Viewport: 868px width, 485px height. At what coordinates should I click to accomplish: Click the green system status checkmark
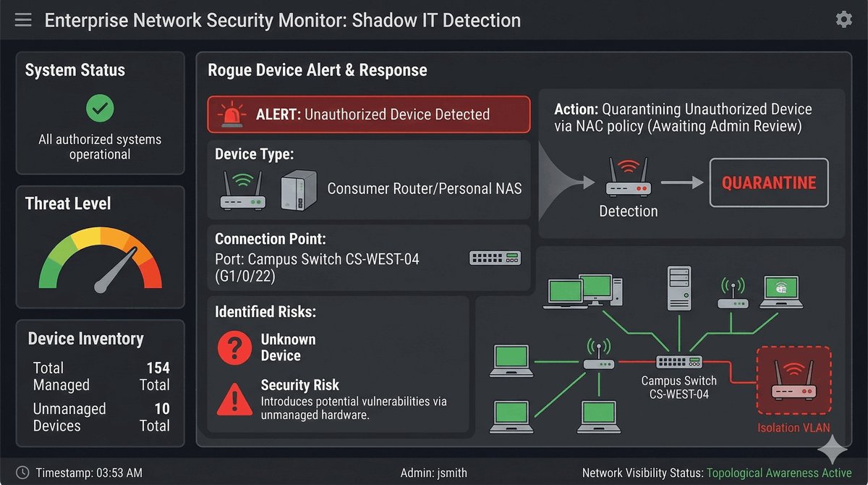100,109
